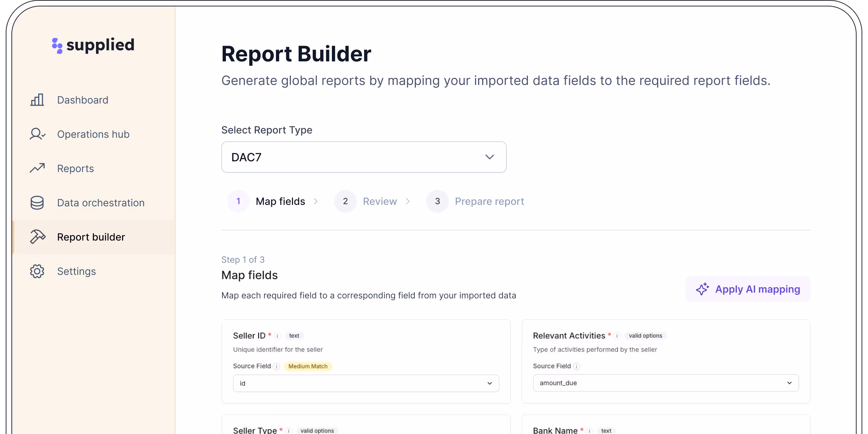Click the 'valid options' tag beside Seller Type
This screenshot has height=434, width=868.
[317, 430]
